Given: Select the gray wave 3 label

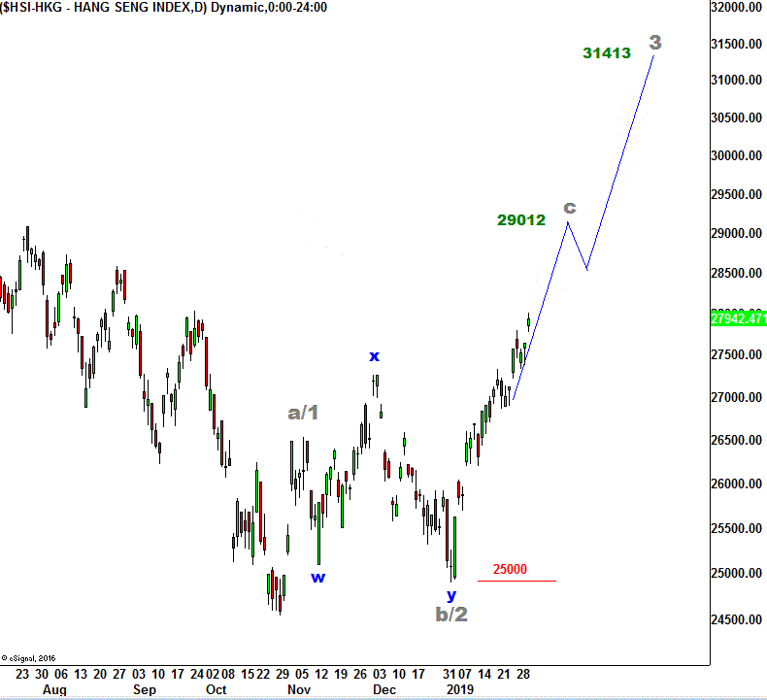Looking at the screenshot, I should (655, 43).
